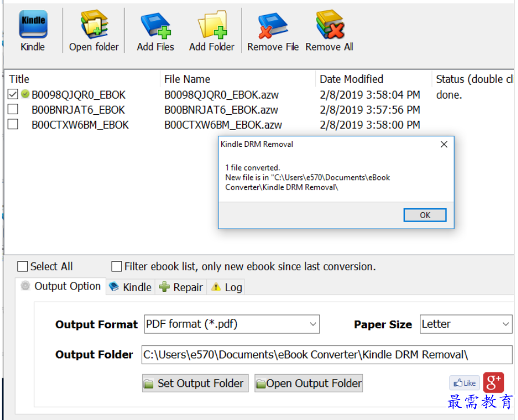Click the Date Modified column header
The width and height of the screenshot is (518, 420).
(x=373, y=79)
